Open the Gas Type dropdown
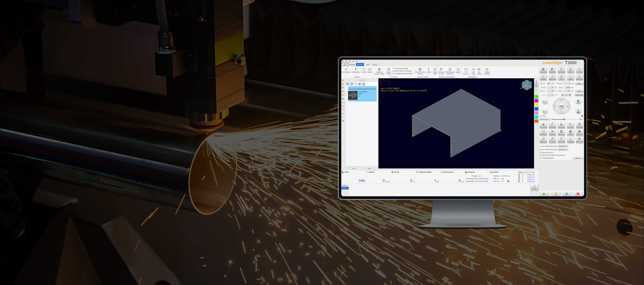644x285 pixels. (550, 83)
